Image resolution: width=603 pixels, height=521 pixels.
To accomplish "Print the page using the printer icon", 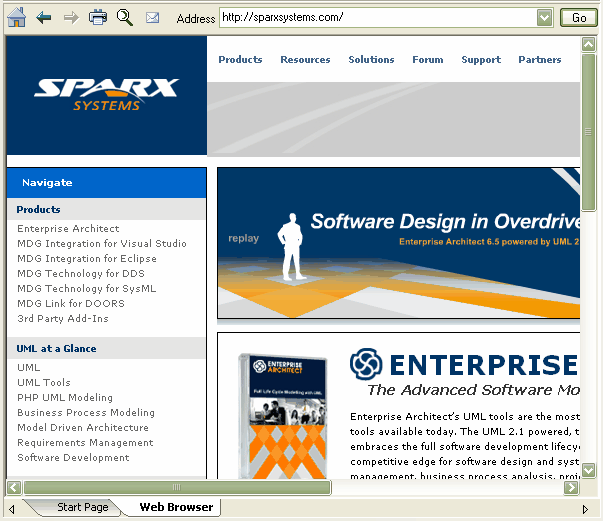I will (98, 17).
